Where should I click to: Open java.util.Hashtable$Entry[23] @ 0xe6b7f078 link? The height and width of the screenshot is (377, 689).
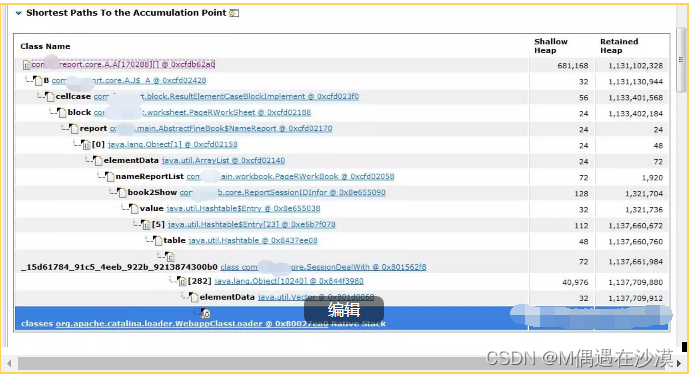coord(251,225)
